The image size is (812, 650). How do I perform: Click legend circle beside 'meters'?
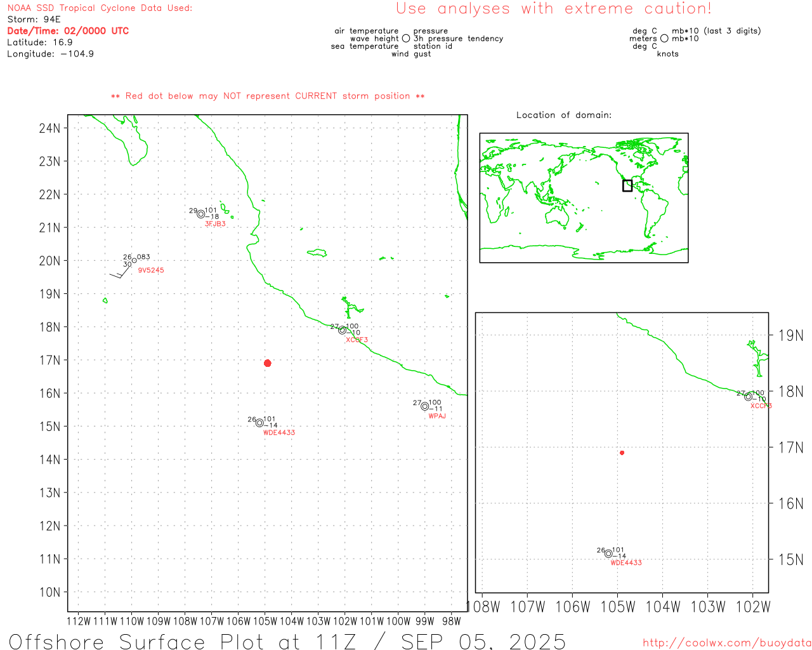click(x=664, y=38)
